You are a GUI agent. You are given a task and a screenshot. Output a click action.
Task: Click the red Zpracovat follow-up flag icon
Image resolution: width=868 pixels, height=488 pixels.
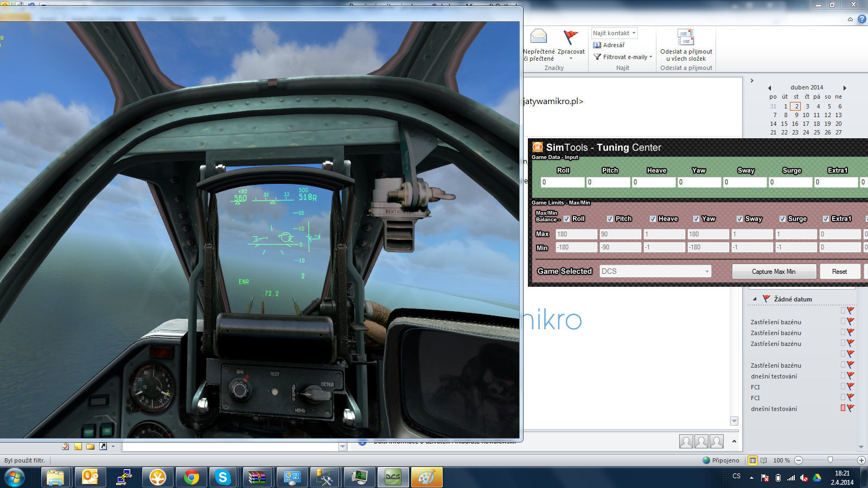click(571, 37)
